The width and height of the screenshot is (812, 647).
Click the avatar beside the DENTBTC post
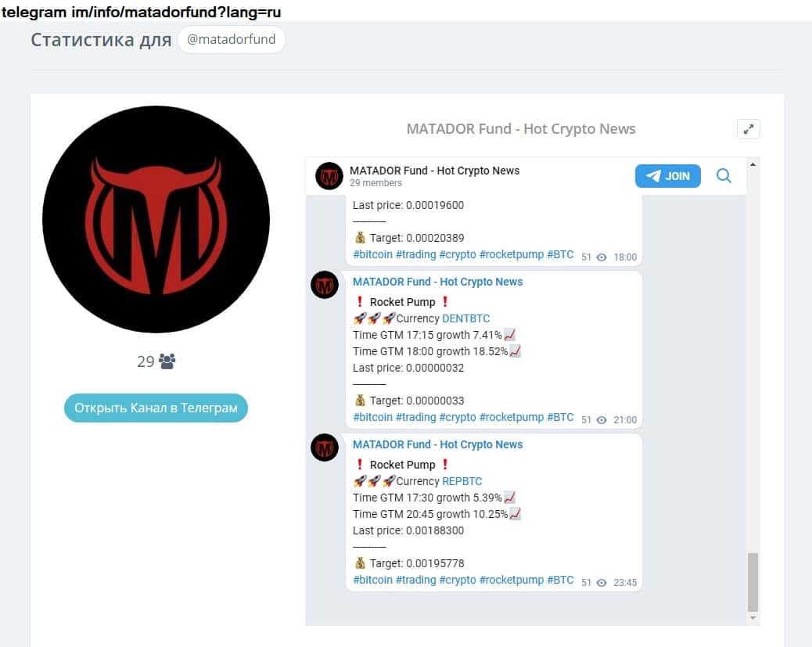click(324, 285)
